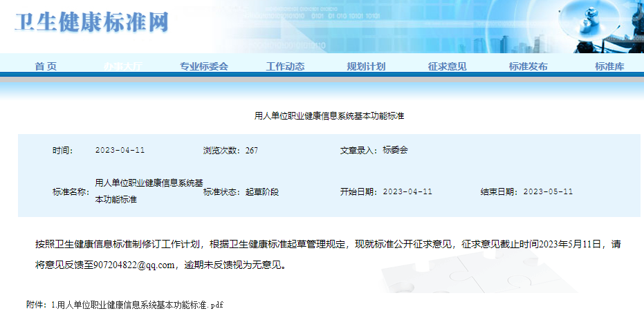Click the centered page title 用人单位职业健康信息系统基本功能标准

pyautogui.click(x=329, y=115)
